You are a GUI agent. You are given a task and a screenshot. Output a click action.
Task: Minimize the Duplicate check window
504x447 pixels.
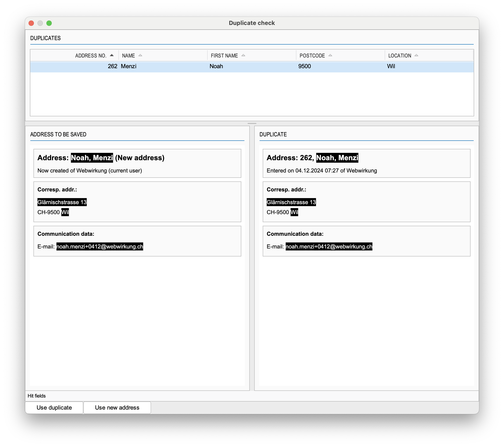40,23
